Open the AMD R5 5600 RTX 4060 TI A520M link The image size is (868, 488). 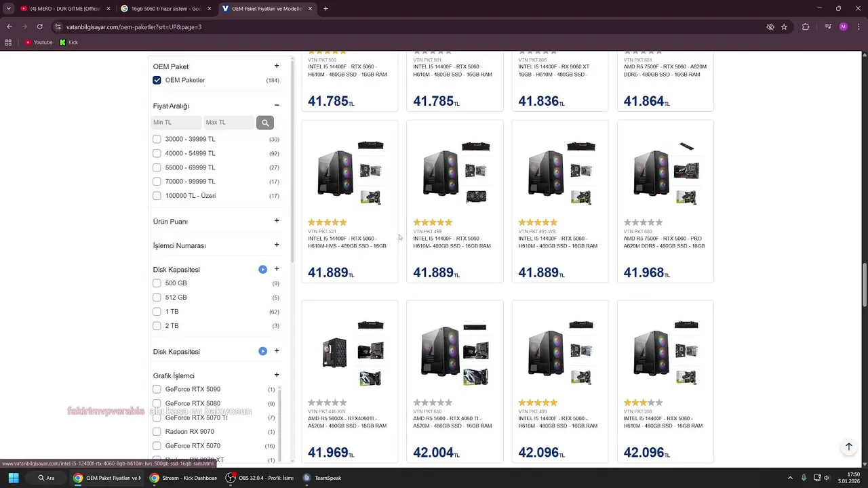(452, 422)
